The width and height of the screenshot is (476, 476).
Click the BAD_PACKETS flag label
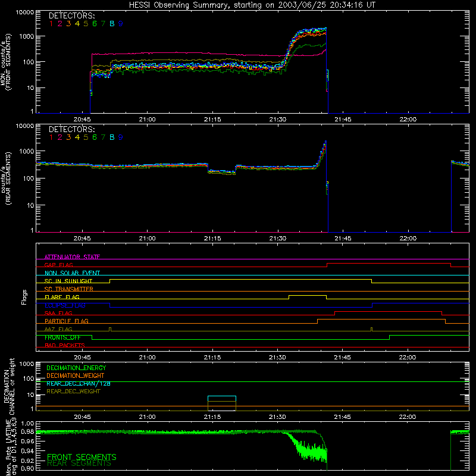click(65, 345)
